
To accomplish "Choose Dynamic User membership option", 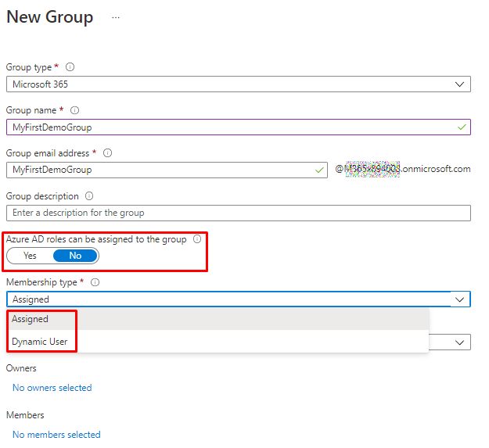I will [x=39, y=342].
